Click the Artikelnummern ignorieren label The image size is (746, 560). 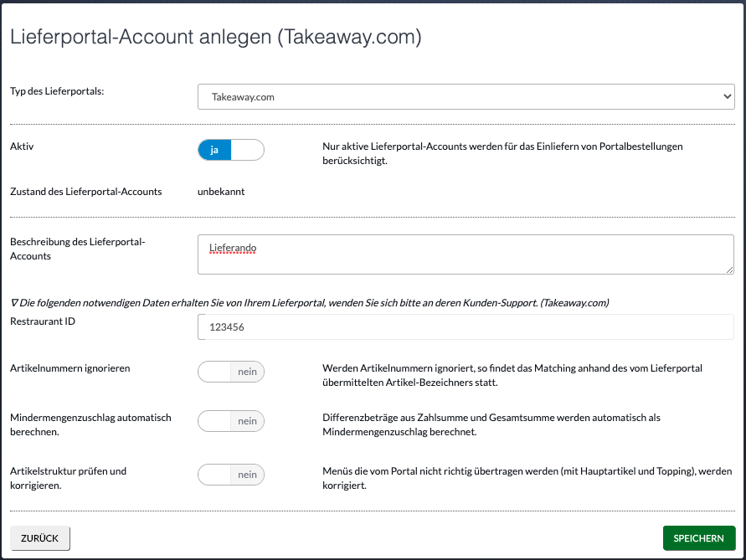click(70, 368)
